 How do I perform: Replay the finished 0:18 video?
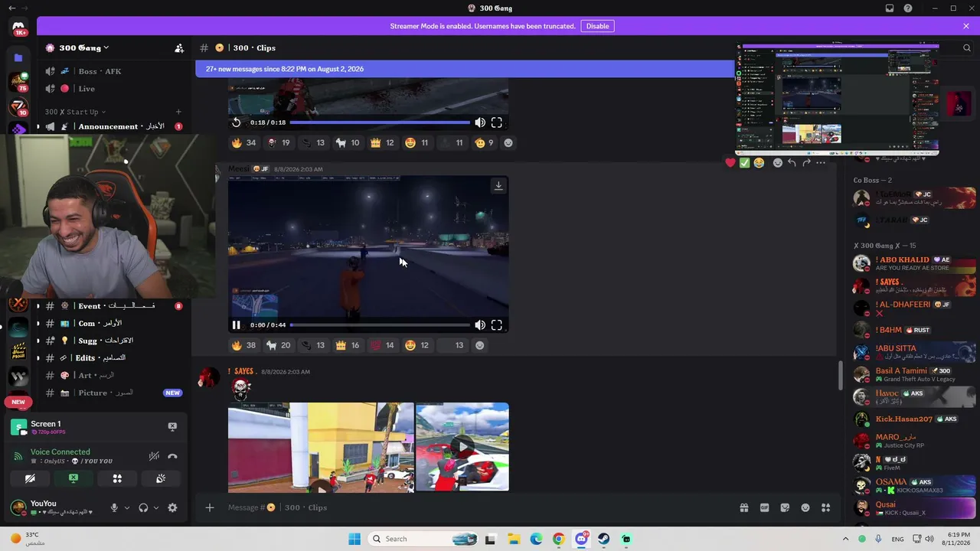point(237,122)
